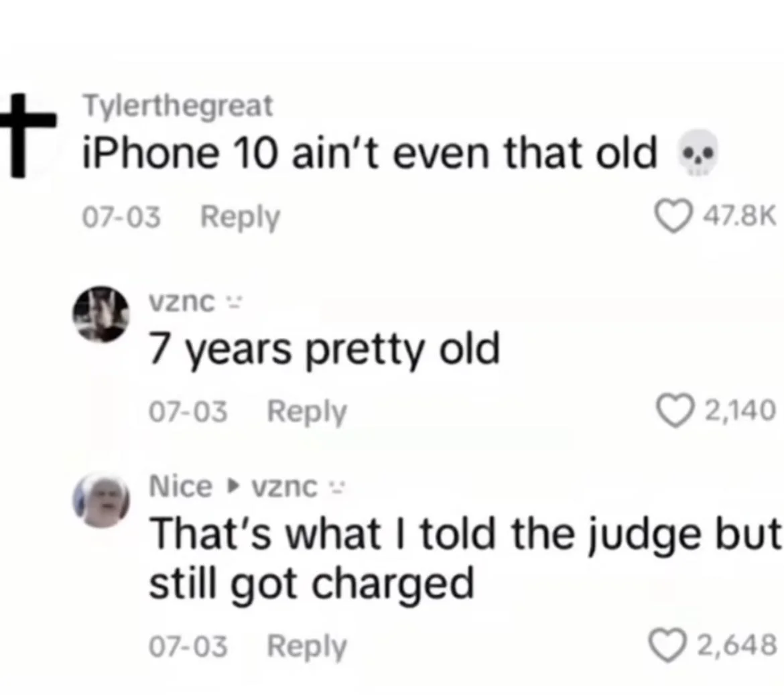Image resolution: width=784 pixels, height=695 pixels.
Task: Reply to Tylerthegreat's iPhone 10 comment
Action: point(240,218)
